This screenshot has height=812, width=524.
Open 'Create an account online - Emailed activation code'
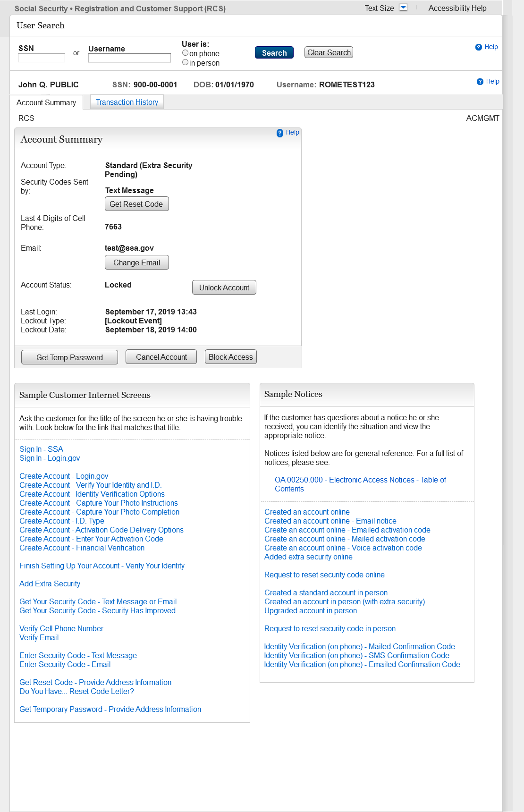[347, 530]
